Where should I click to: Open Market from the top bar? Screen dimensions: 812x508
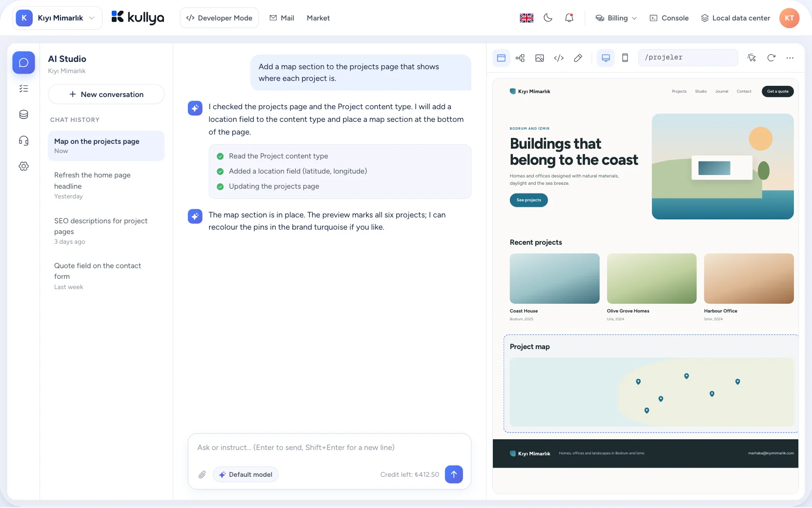coord(318,18)
